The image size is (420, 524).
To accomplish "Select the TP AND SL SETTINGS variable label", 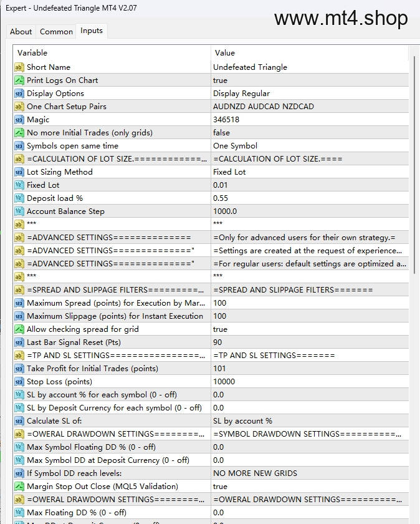I will [x=116, y=356].
